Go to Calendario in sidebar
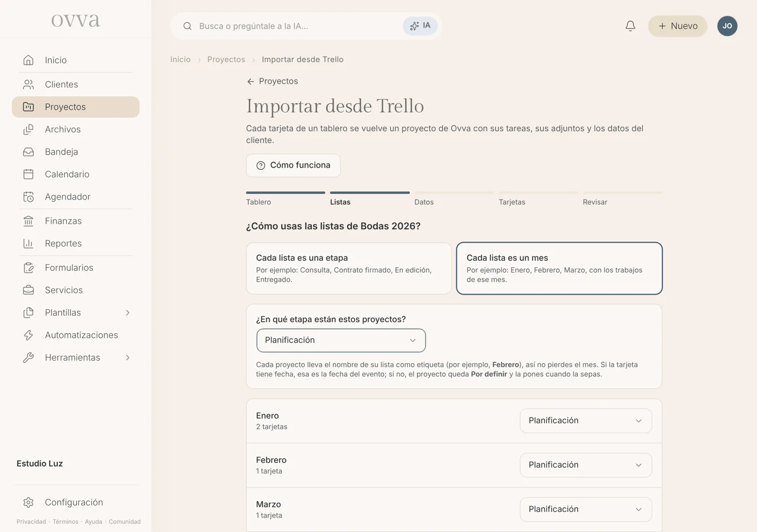The width and height of the screenshot is (757, 532). click(x=76, y=174)
